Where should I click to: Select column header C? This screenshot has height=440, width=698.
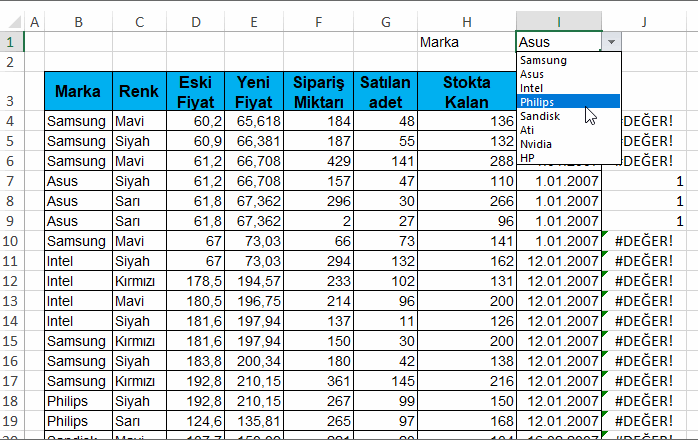tap(139, 22)
